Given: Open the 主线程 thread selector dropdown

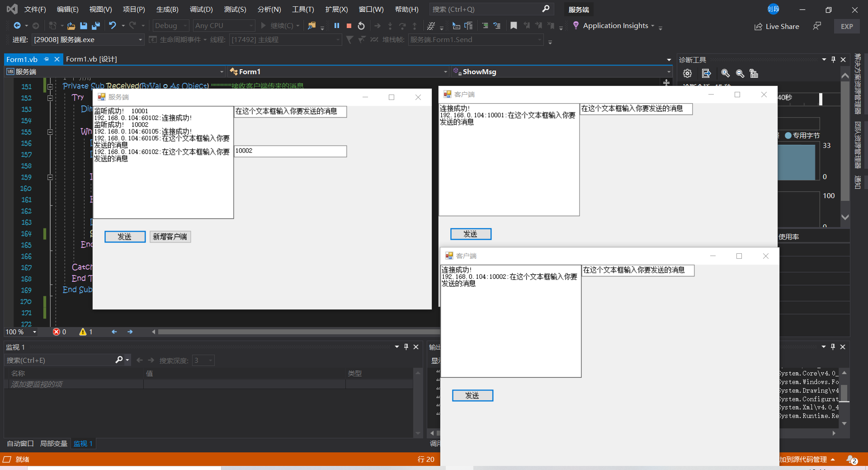Looking at the screenshot, I should (337, 40).
